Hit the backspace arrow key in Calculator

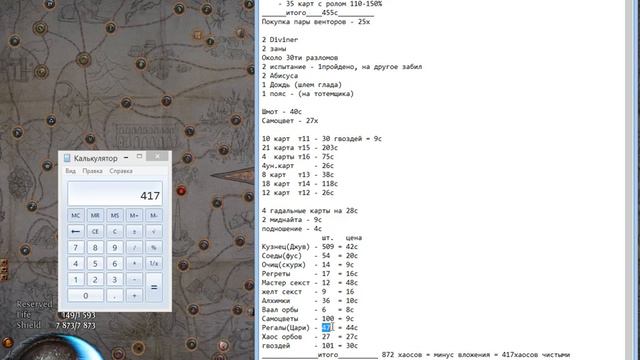(76, 231)
